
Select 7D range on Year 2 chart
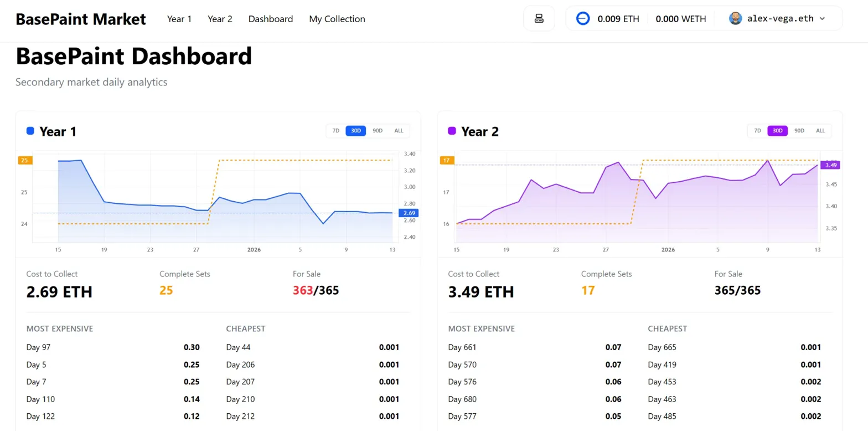coord(758,131)
